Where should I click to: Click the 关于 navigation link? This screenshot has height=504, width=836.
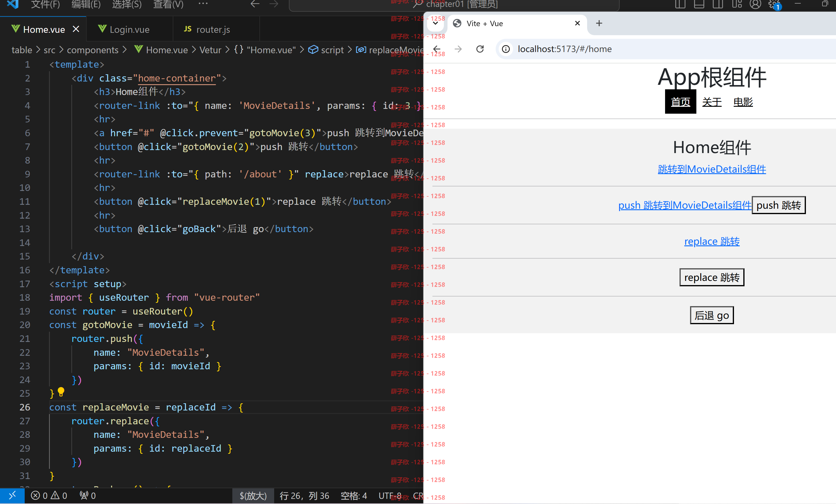[712, 102]
